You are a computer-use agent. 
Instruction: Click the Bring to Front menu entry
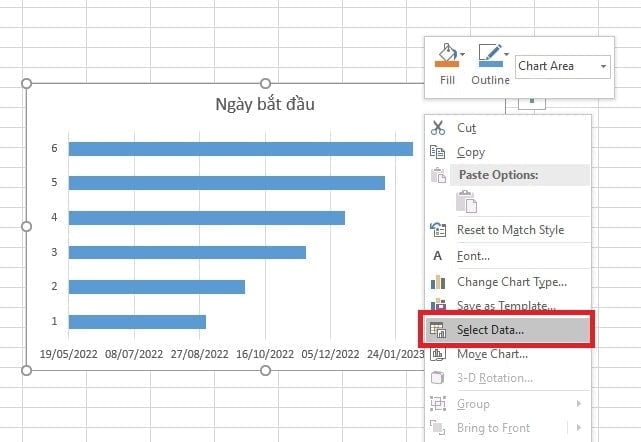[x=493, y=428]
